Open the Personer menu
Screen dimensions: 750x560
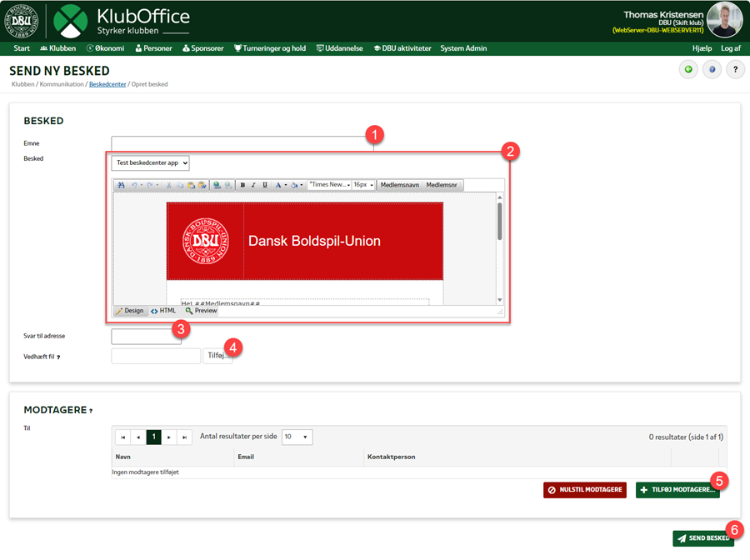click(153, 48)
